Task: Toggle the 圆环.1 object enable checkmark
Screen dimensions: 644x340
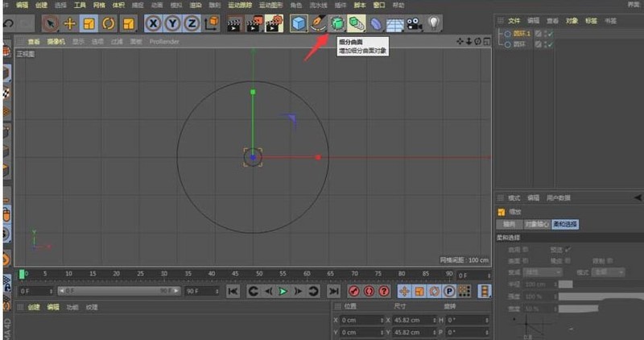Action: pos(551,34)
